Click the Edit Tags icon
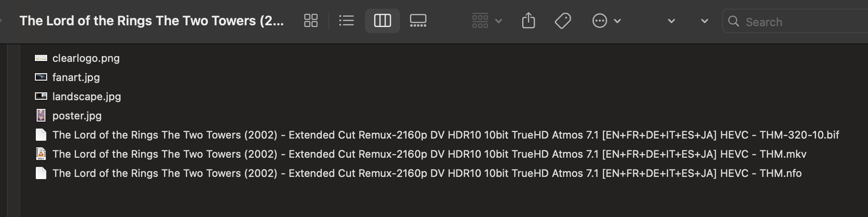This screenshot has height=217, width=868. 563,20
